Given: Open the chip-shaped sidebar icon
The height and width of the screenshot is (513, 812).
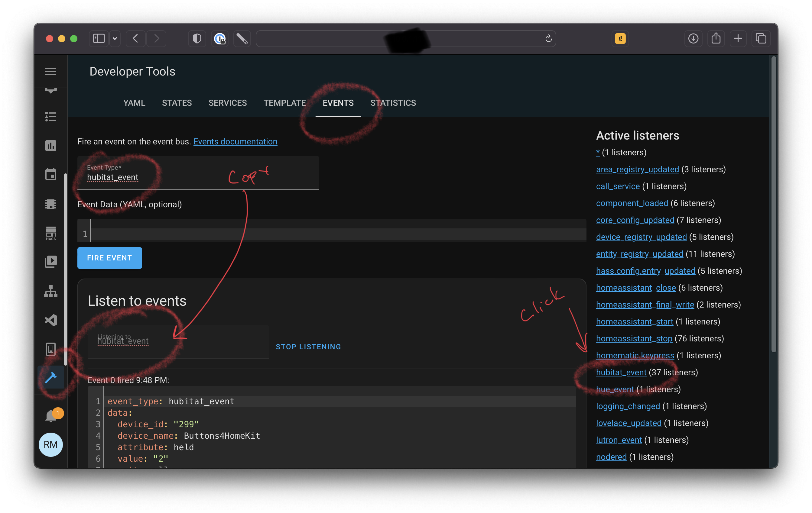Looking at the screenshot, I should pyautogui.click(x=50, y=204).
